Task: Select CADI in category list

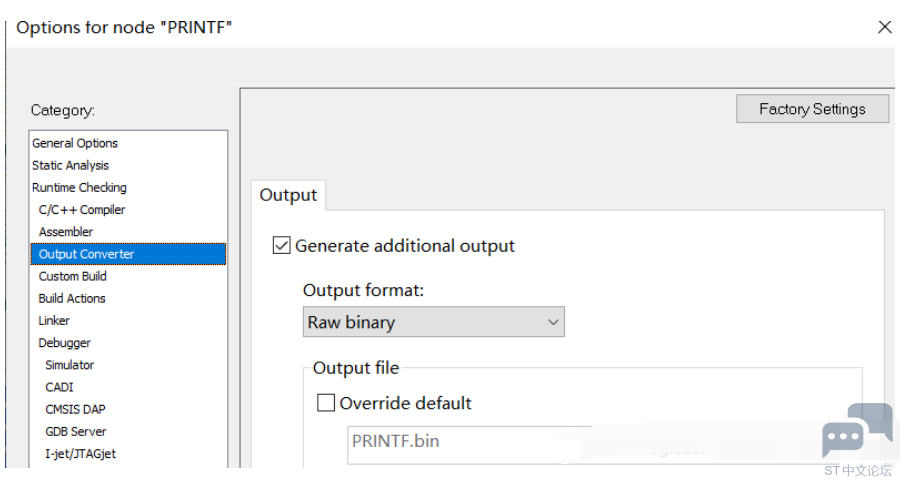Action: pos(59,387)
